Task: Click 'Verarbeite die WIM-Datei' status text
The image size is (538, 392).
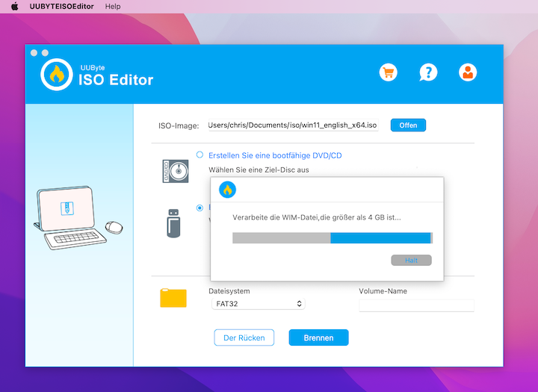Action: 317,217
